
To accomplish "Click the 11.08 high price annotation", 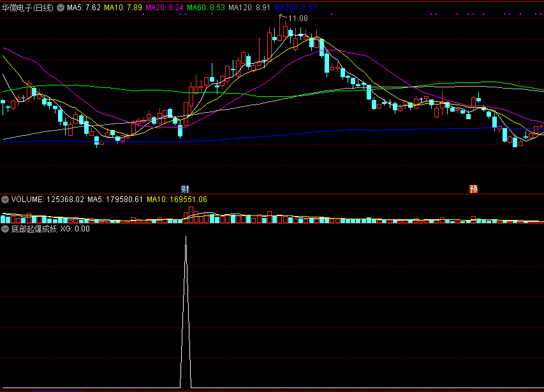I will (x=298, y=18).
